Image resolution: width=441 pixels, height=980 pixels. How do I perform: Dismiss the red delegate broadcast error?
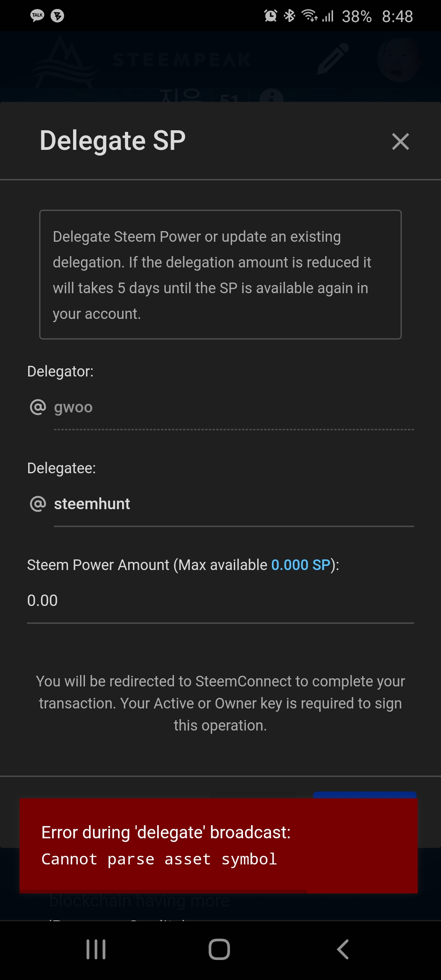coord(218,846)
